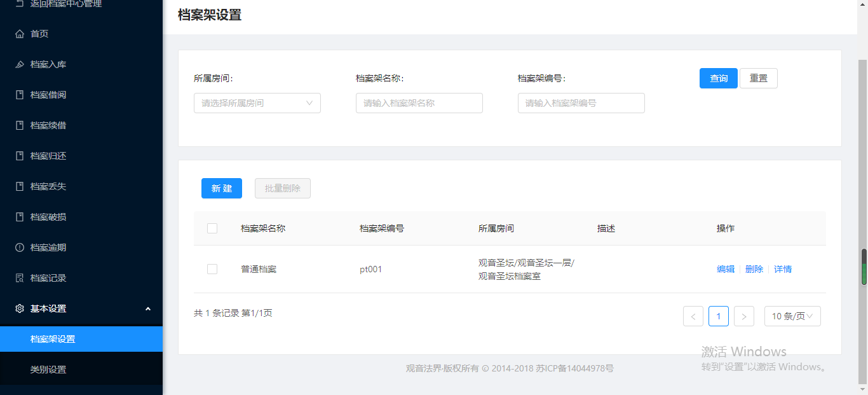This screenshot has height=395, width=868.
Task: Click the 所属房间 column header
Action: click(x=496, y=228)
